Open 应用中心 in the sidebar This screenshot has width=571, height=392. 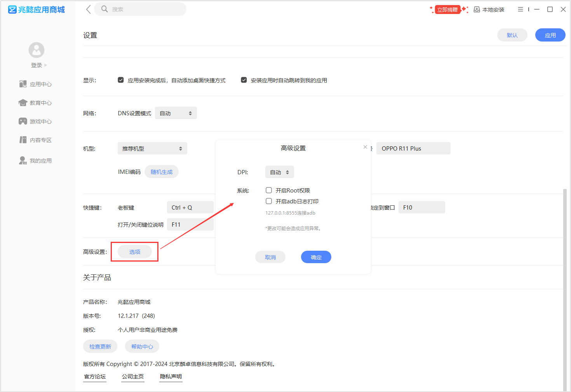pos(36,84)
